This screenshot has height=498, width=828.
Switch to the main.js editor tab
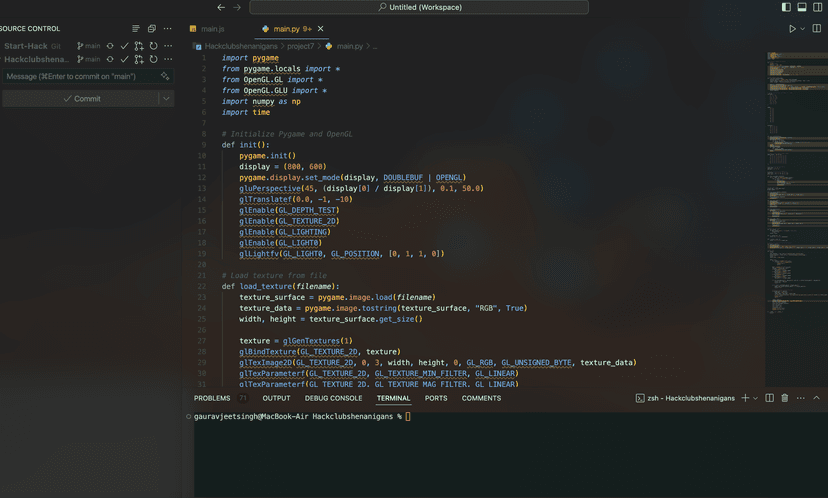pos(213,29)
